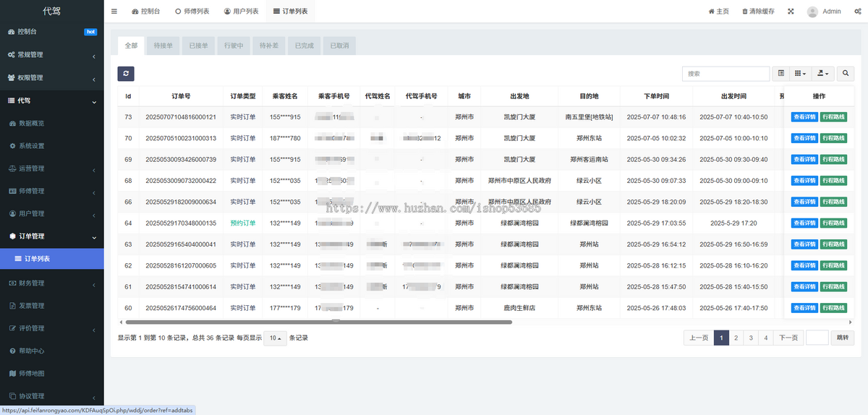
Task: Select the 已接单 status tab
Action: [x=198, y=46]
